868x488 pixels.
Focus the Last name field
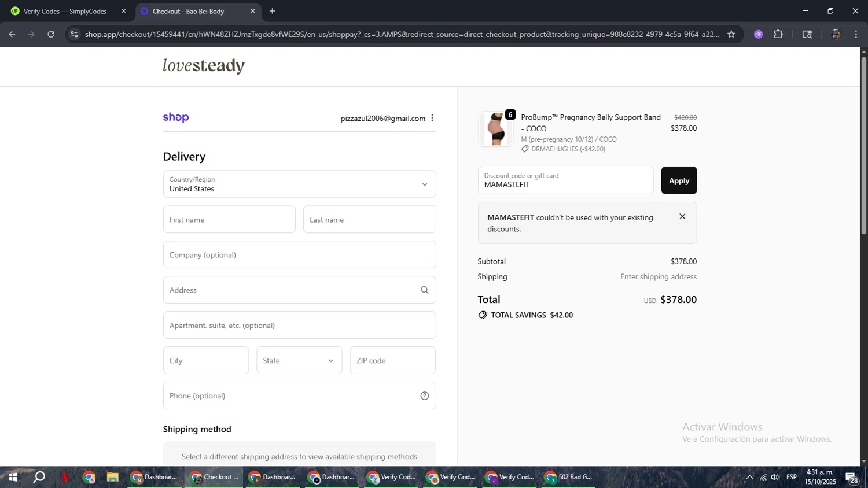click(369, 220)
